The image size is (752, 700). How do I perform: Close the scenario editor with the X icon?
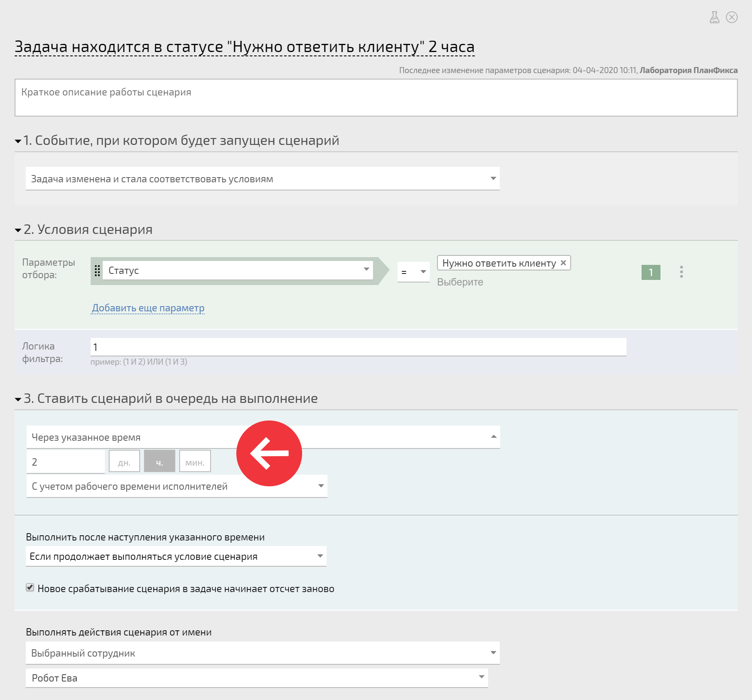[x=732, y=17]
